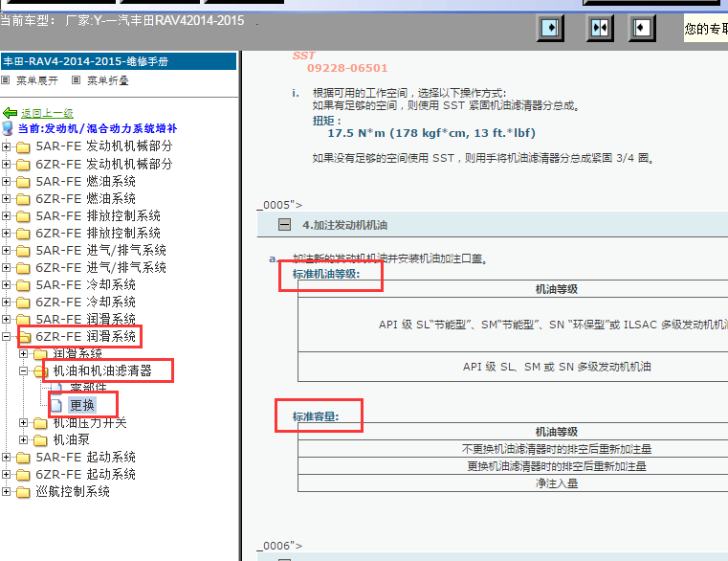728x561 pixels.
Task: Select 5AR-FE 冷却系统 folder label
Action: coord(85,285)
